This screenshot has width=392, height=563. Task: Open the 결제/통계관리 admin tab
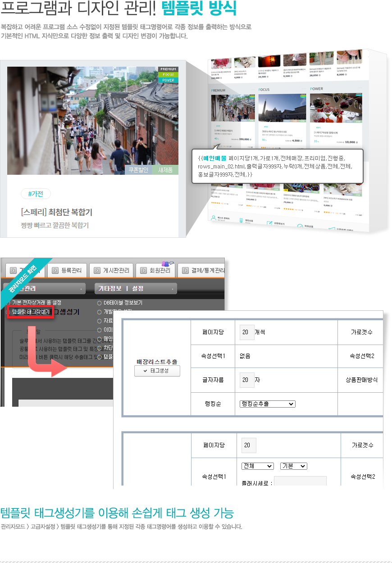tap(201, 270)
